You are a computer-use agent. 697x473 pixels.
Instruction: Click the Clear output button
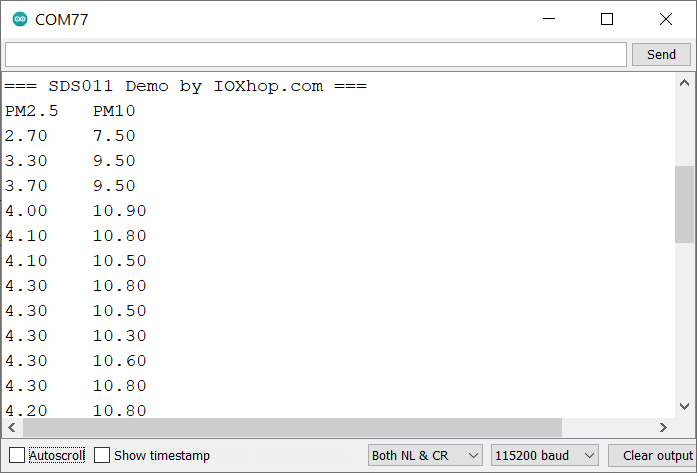click(x=652, y=455)
